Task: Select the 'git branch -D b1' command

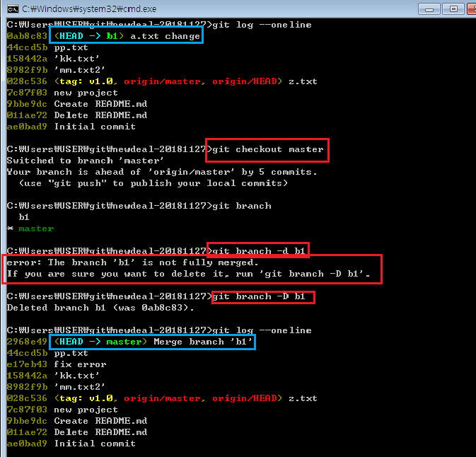Action: pos(259,296)
